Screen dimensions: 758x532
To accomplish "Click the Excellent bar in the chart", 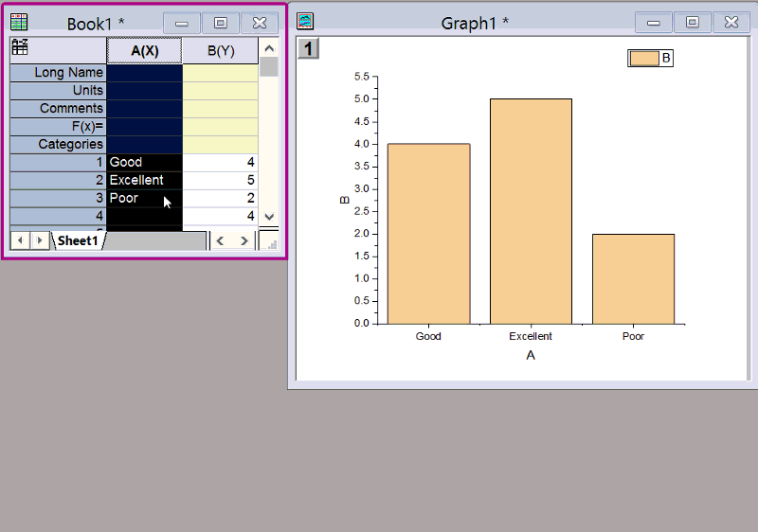I will tap(531, 210).
